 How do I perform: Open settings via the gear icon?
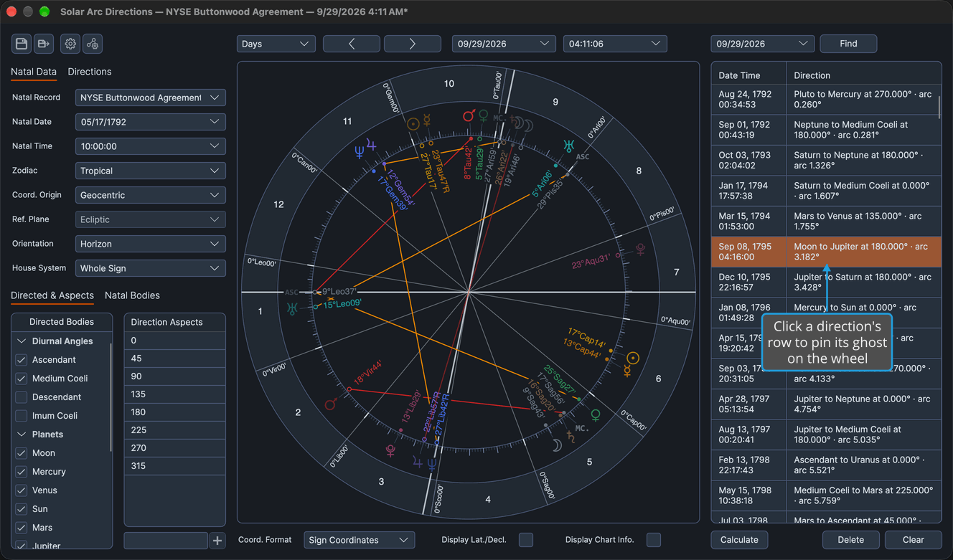70,44
